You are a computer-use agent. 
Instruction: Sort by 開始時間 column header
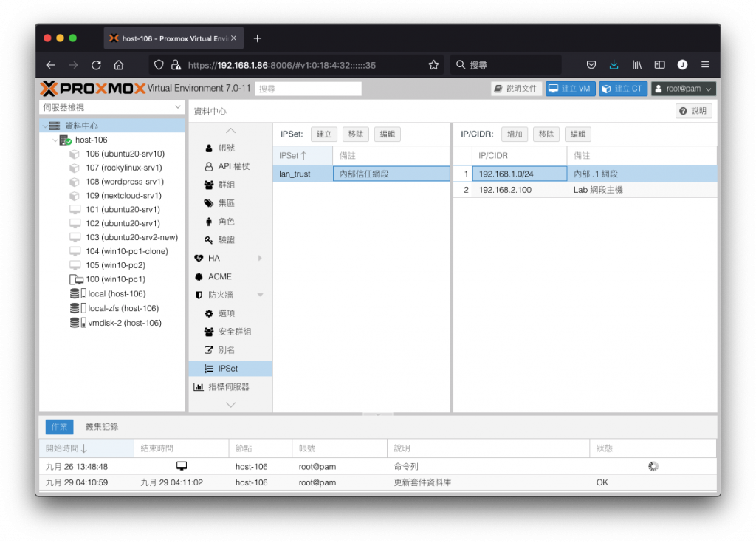click(x=86, y=448)
